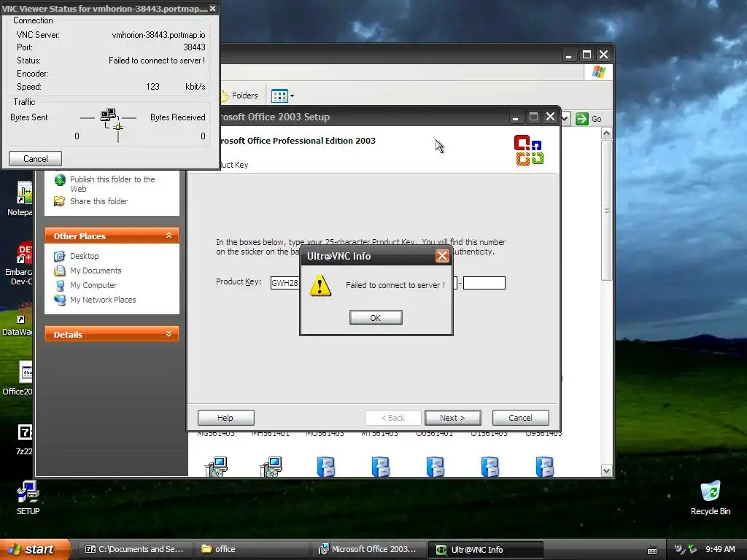Click Next in Office 2003 Setup
Viewport: 747px width, 560px height.
coord(452,418)
